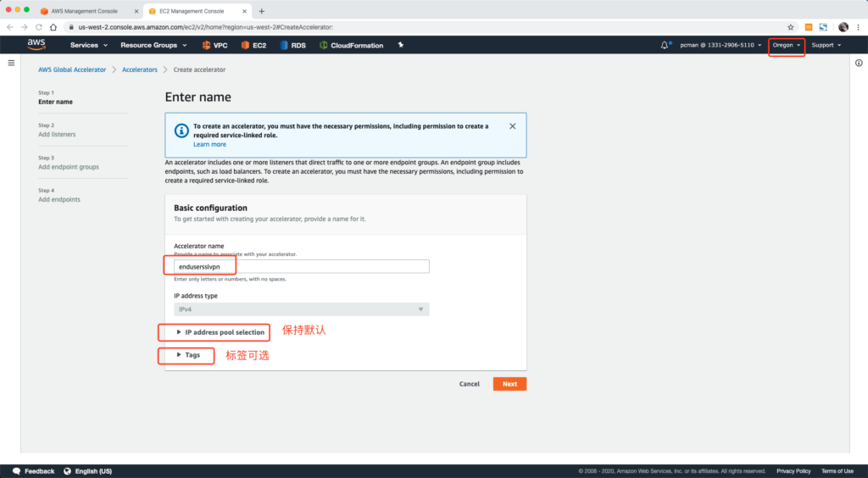
Task: Open the notifications bell
Action: point(665,45)
